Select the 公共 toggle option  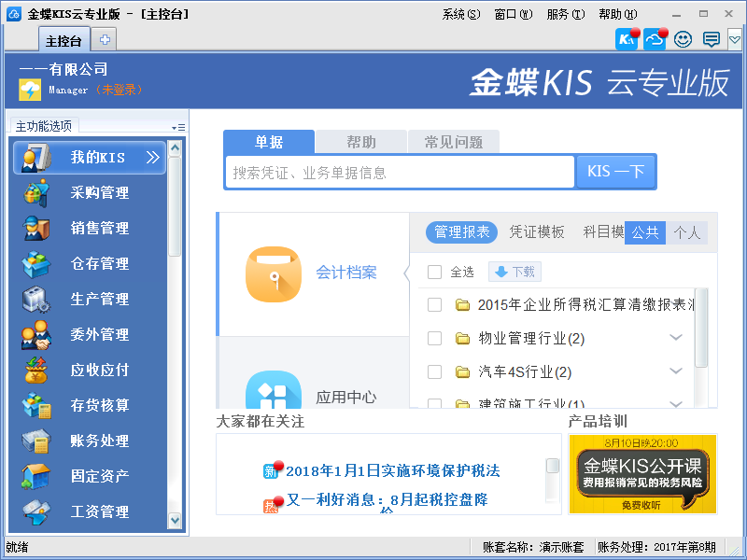[x=645, y=232]
